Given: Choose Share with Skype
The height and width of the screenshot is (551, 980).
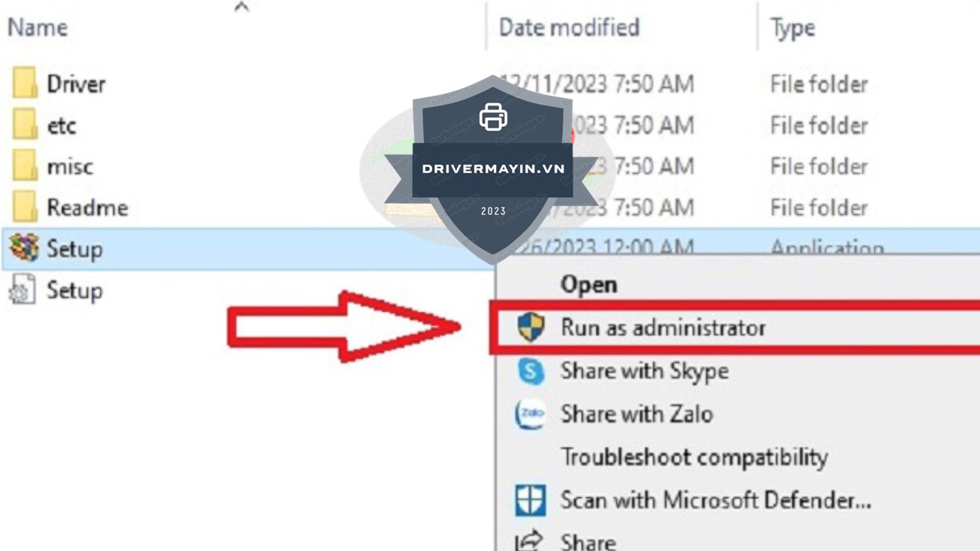Looking at the screenshot, I should coord(645,371).
